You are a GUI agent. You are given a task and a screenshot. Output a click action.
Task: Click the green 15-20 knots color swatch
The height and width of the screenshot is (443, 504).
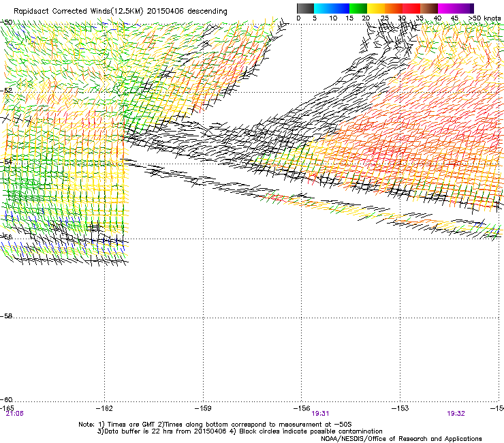click(358, 8)
